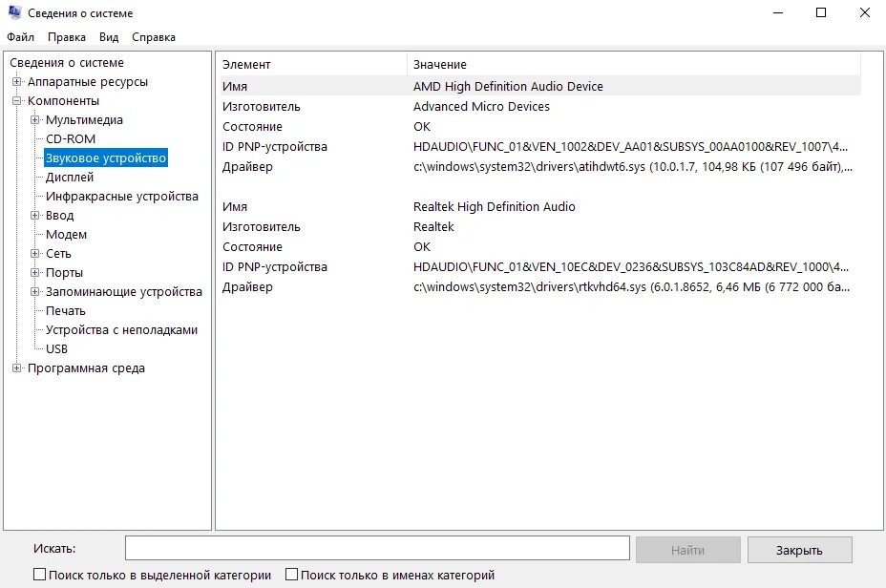Select CD-ROM in the tree
Viewport: 886px width, 588px height.
pyautogui.click(x=71, y=139)
